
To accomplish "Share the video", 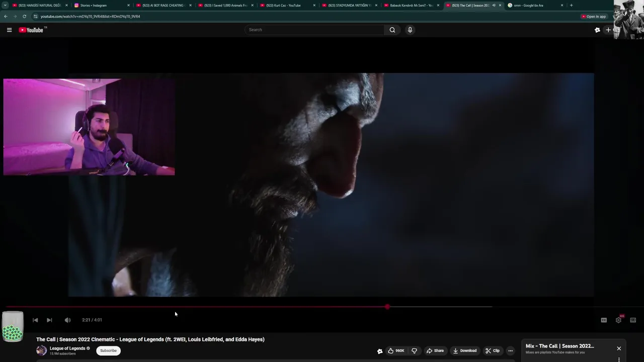I will click(435, 351).
